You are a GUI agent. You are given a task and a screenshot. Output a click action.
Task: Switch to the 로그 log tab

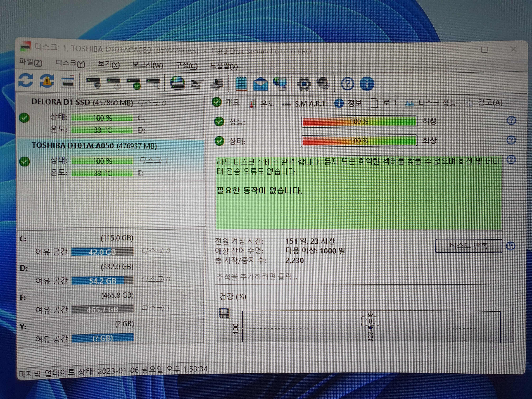(384, 103)
